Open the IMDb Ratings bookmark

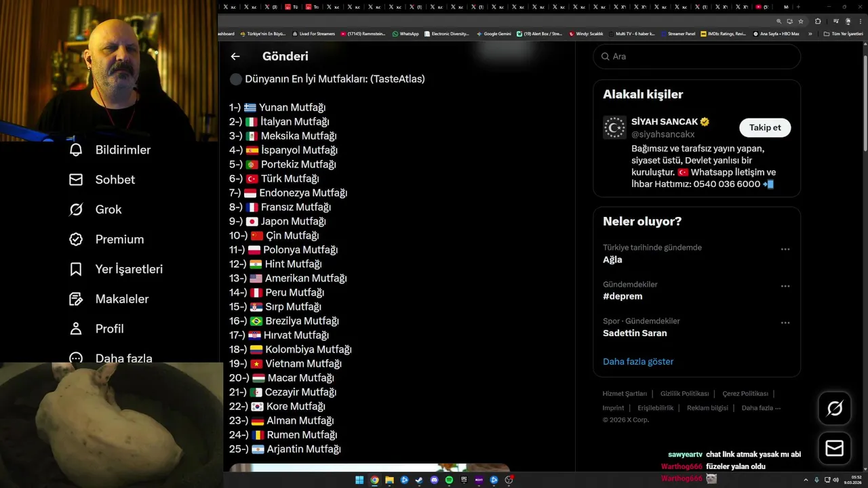723,34
